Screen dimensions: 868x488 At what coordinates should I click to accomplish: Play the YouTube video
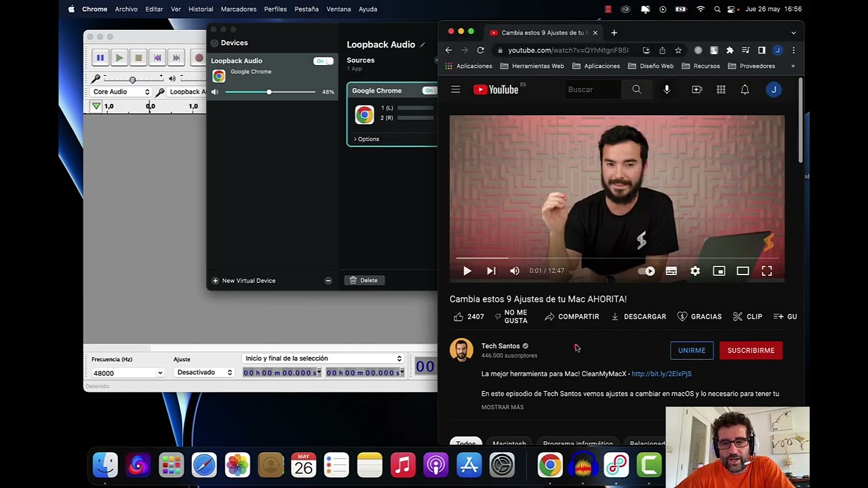coord(467,271)
